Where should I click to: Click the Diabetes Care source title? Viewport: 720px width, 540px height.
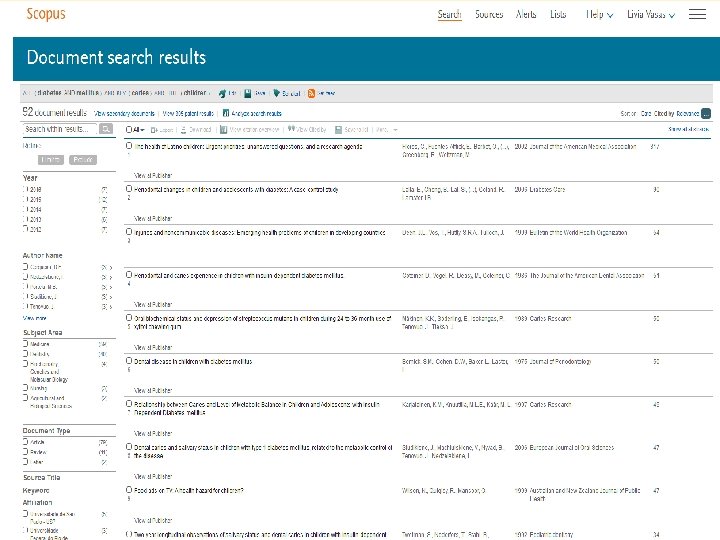click(x=547, y=189)
